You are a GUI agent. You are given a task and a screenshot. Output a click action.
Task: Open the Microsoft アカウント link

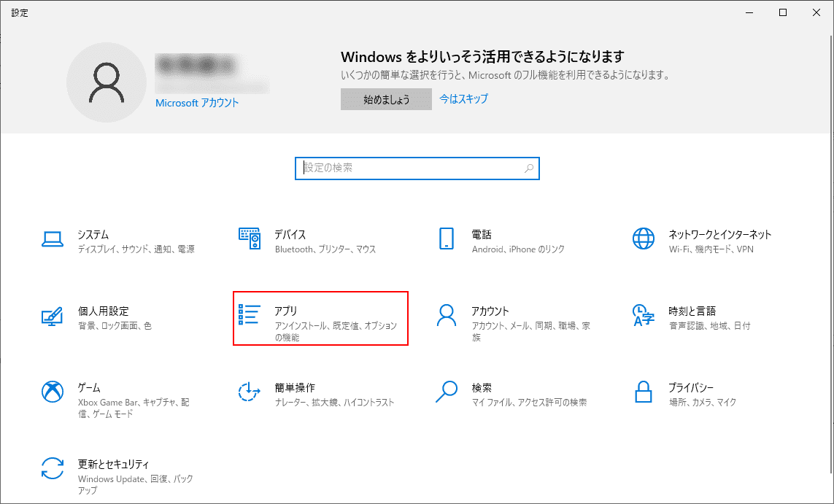[197, 103]
